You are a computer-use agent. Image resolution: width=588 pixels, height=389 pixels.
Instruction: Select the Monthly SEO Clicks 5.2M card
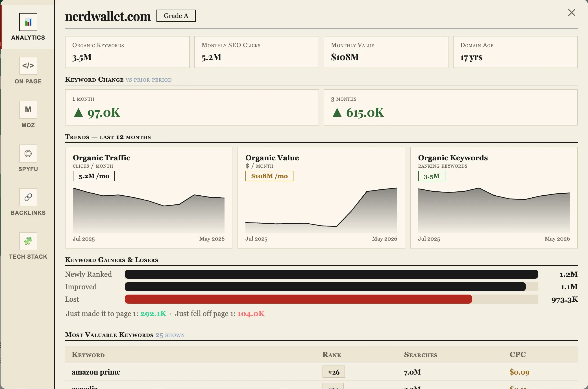point(257,52)
